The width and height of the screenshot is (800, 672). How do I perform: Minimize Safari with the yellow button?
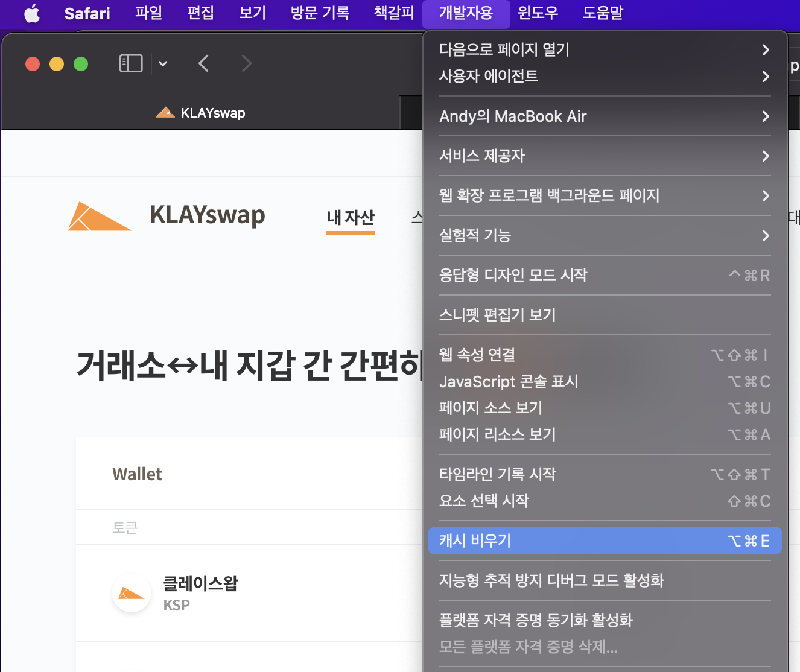tap(57, 63)
